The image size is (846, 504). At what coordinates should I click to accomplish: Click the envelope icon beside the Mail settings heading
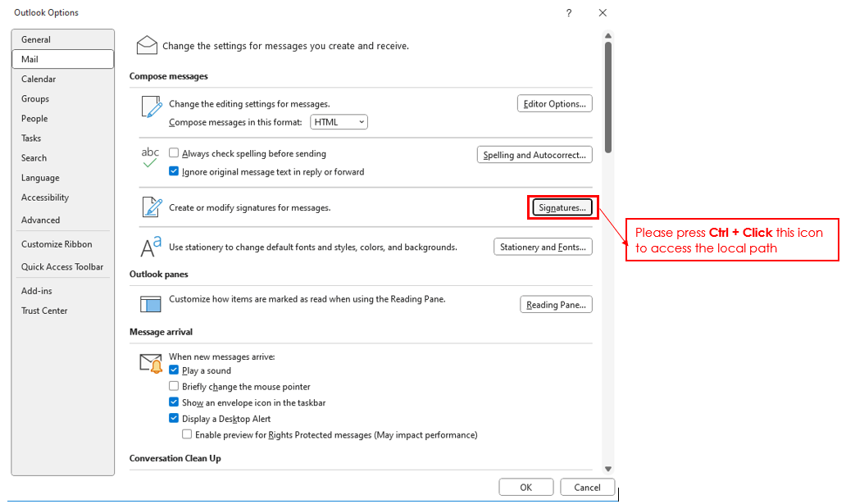coord(147,45)
